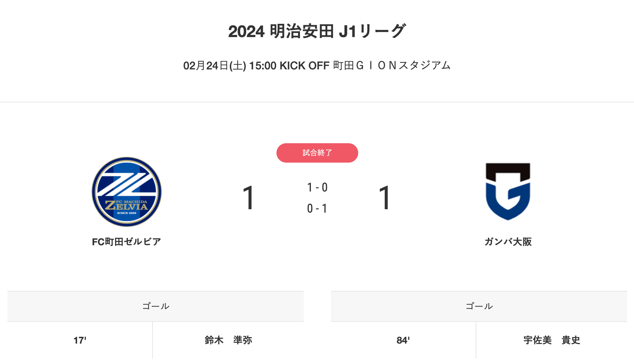
Task: Click the Gamba Osaka crest logo
Action: click(508, 191)
